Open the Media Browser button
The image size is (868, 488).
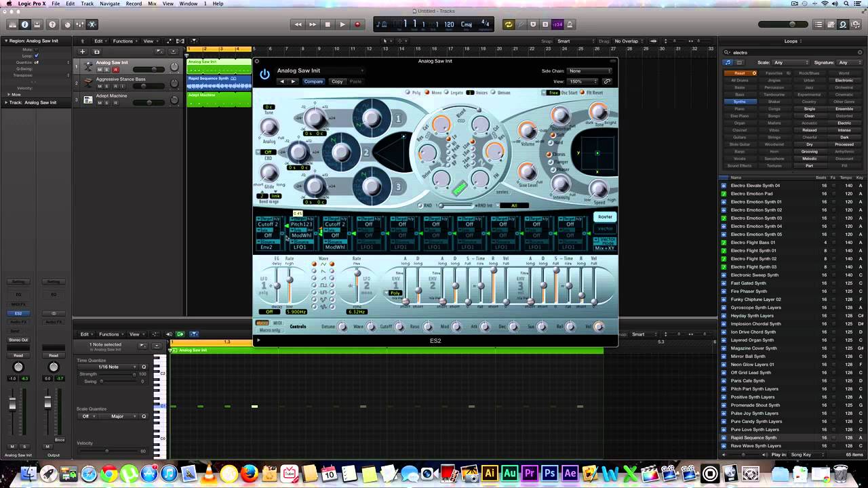pos(856,24)
